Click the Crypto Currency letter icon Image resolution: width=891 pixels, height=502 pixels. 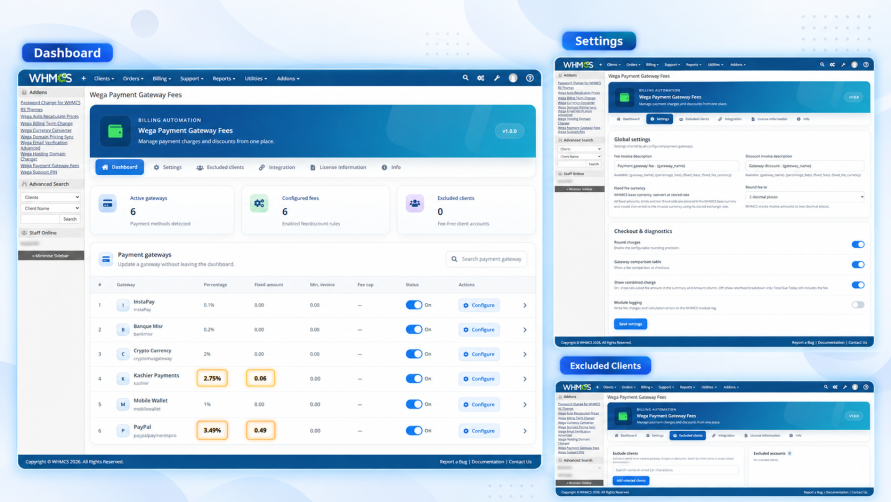coord(123,354)
